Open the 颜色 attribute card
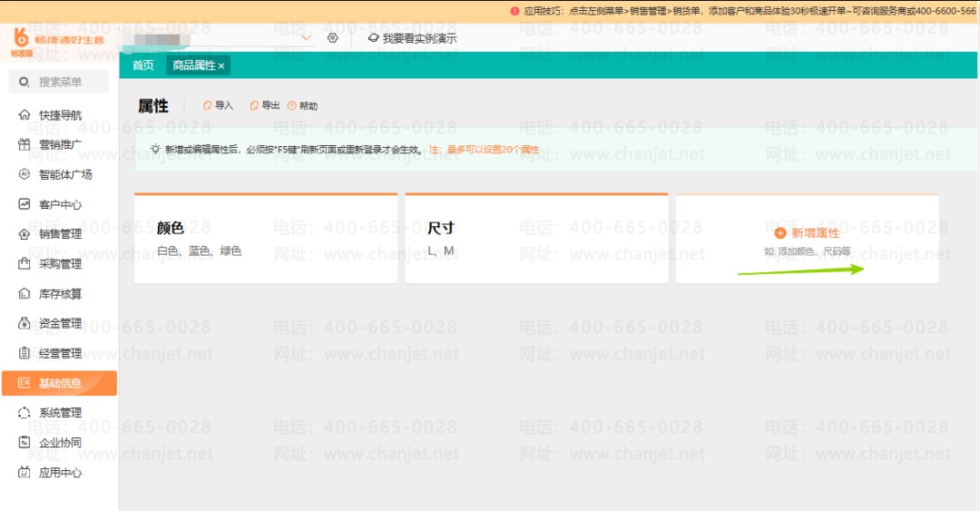Viewport: 980px width, 511px height. tap(266, 239)
